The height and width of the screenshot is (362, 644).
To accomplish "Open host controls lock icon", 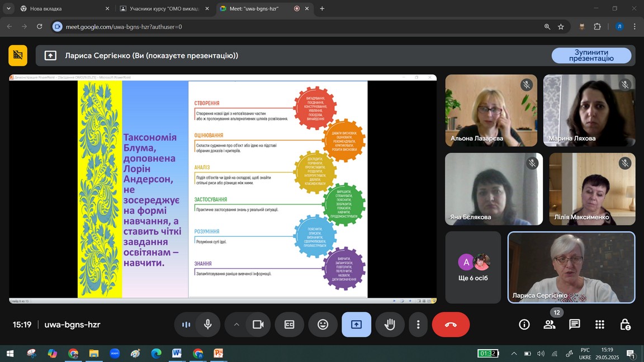I will coord(625,325).
